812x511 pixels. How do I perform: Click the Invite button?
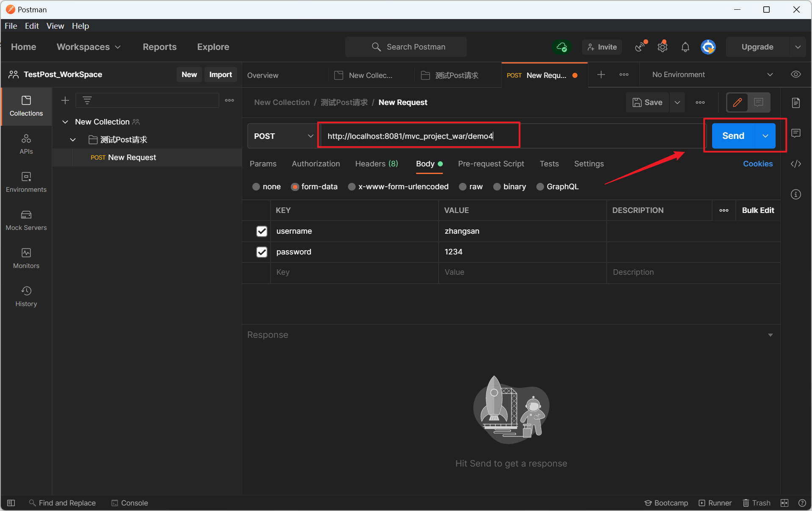(x=602, y=47)
